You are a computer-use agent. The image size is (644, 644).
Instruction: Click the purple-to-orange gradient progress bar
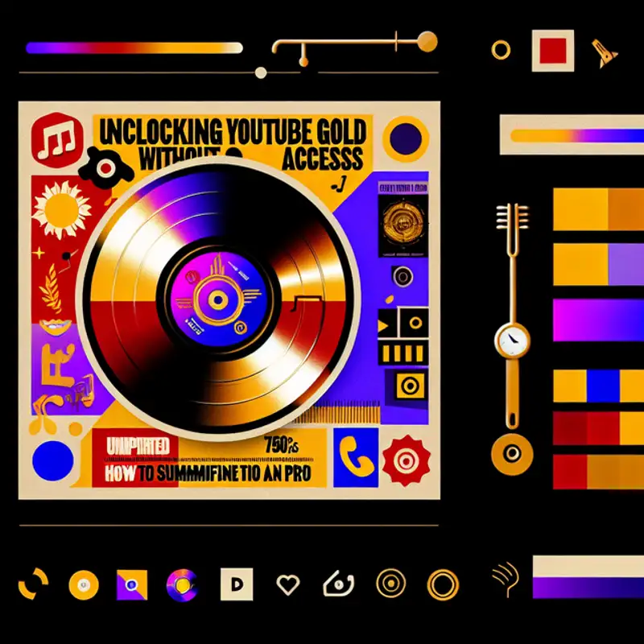click(134, 48)
